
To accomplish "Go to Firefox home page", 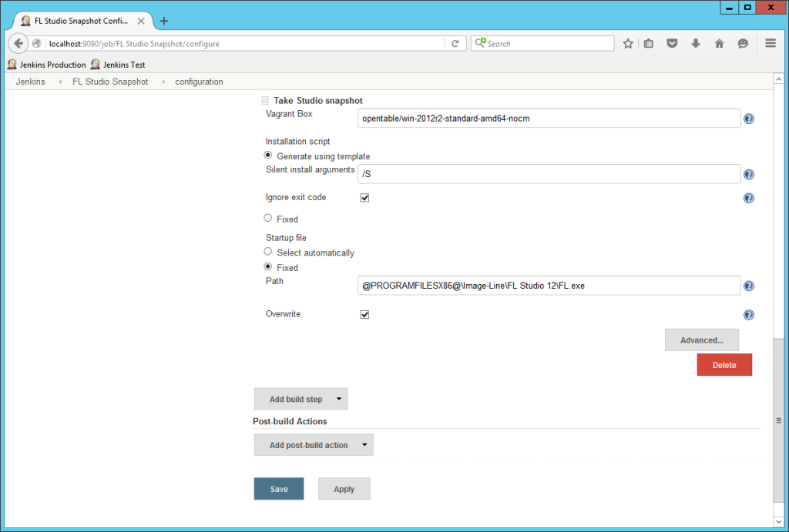I will click(x=719, y=43).
